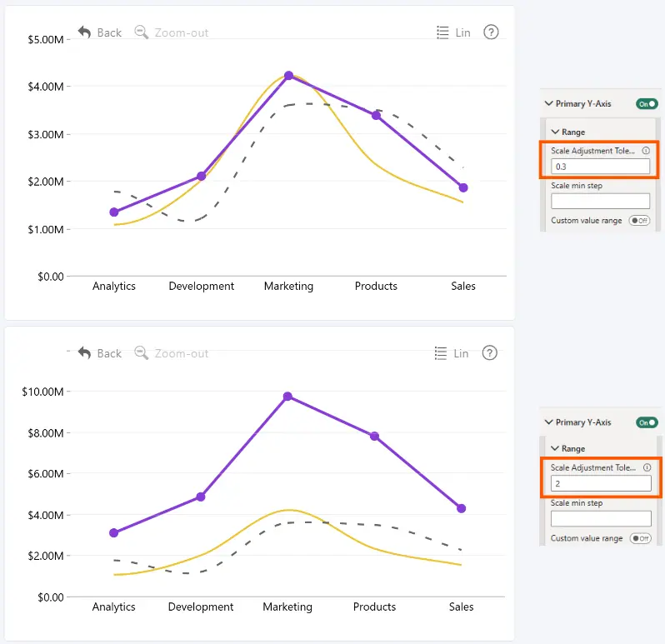Click the Sales axis label in top chart
The width and height of the screenshot is (665, 644).
(463, 286)
